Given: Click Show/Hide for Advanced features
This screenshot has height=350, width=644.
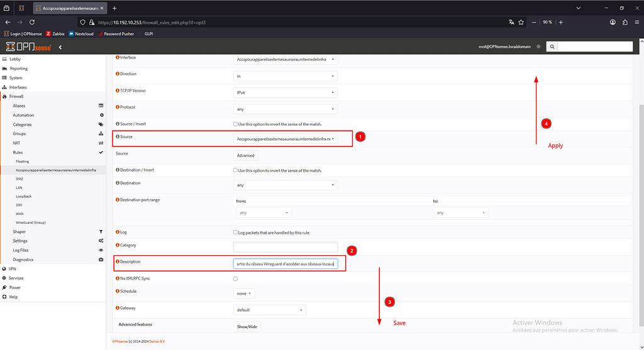Looking at the screenshot, I should click(x=247, y=327).
